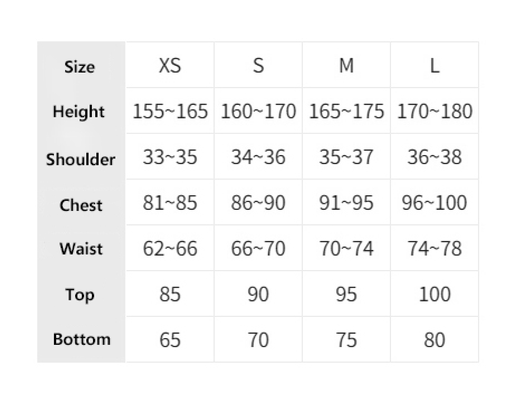532x401 pixels.
Task: Click the 74~78 waist cell
Action: click(x=435, y=248)
